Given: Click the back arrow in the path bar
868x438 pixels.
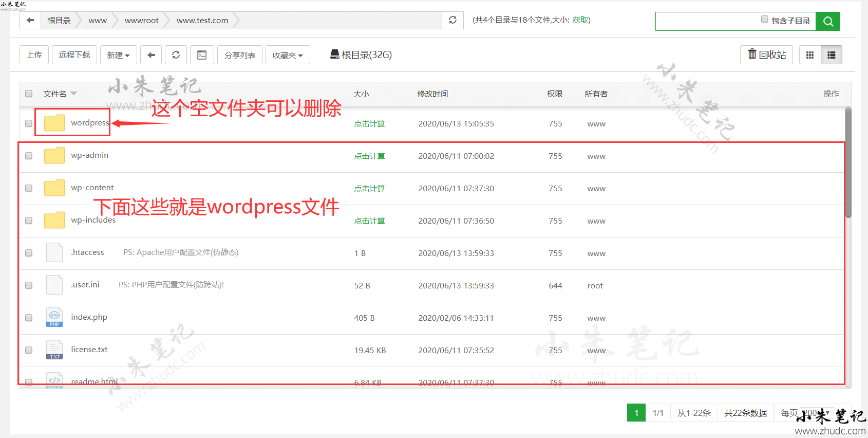Looking at the screenshot, I should [30, 21].
